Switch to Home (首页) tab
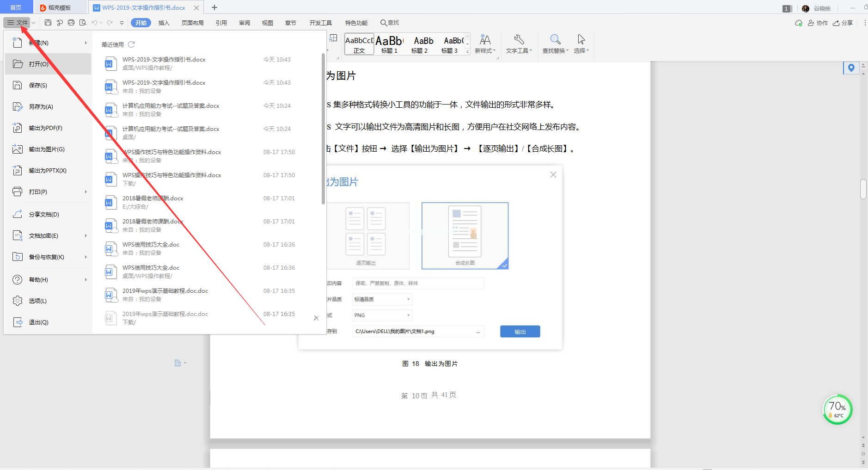 coord(16,7)
